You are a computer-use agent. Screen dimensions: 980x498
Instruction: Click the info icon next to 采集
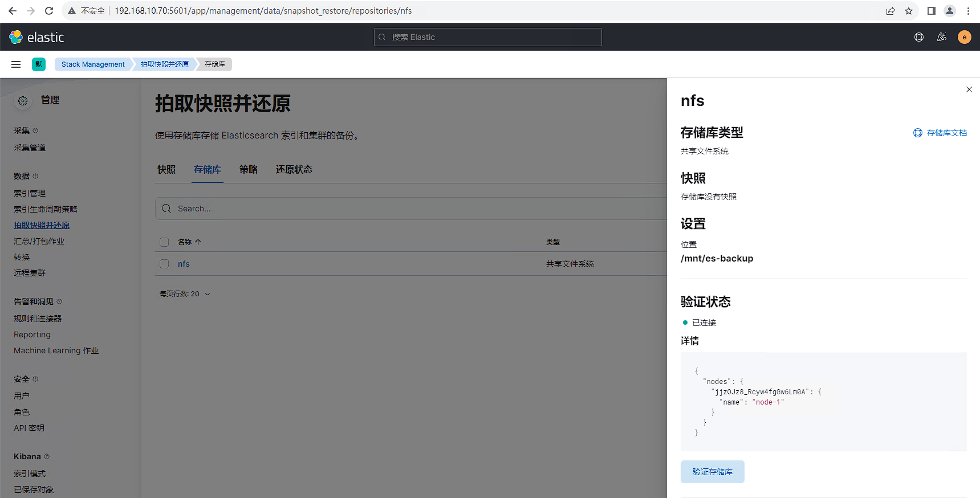(x=35, y=130)
